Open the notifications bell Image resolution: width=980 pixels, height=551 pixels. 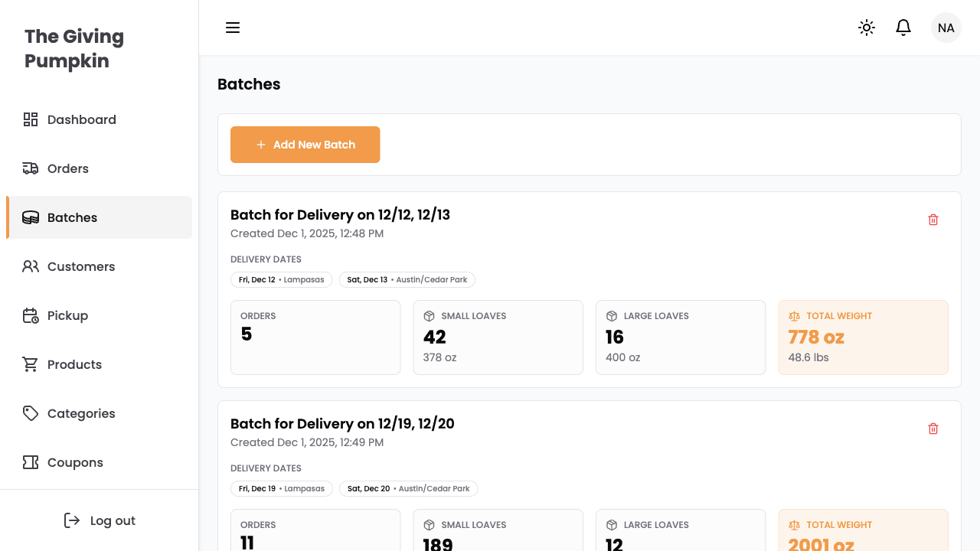pos(903,28)
